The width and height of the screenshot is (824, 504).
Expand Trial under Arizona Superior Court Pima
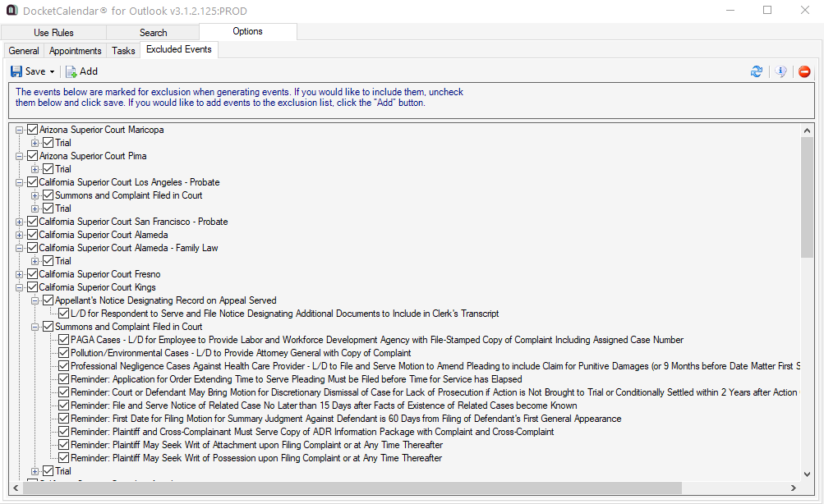point(35,169)
